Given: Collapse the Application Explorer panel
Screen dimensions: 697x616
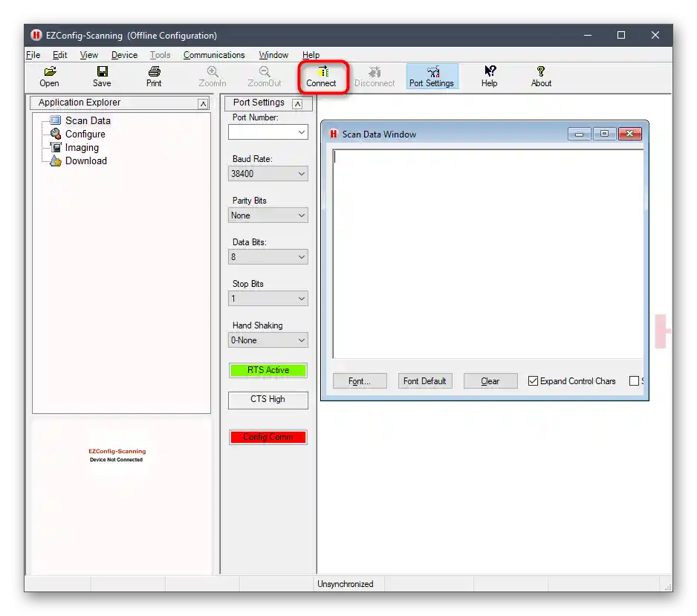Looking at the screenshot, I should 203,103.
